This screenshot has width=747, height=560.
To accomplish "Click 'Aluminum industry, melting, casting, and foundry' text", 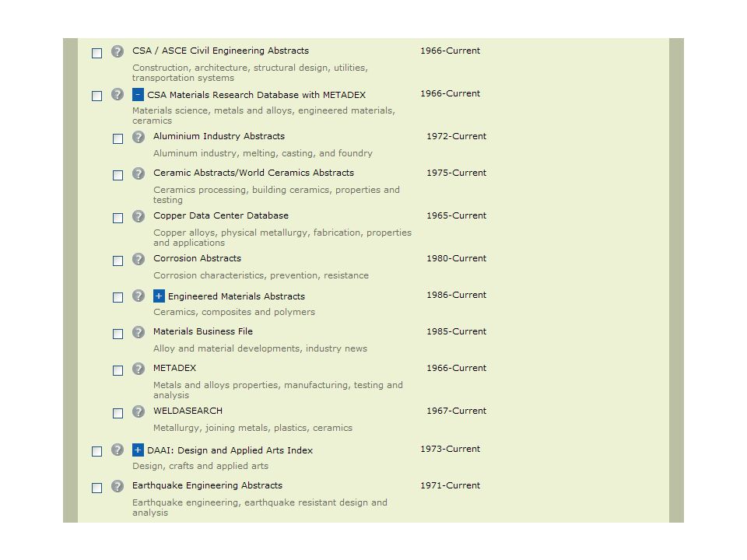I will point(262,153).
